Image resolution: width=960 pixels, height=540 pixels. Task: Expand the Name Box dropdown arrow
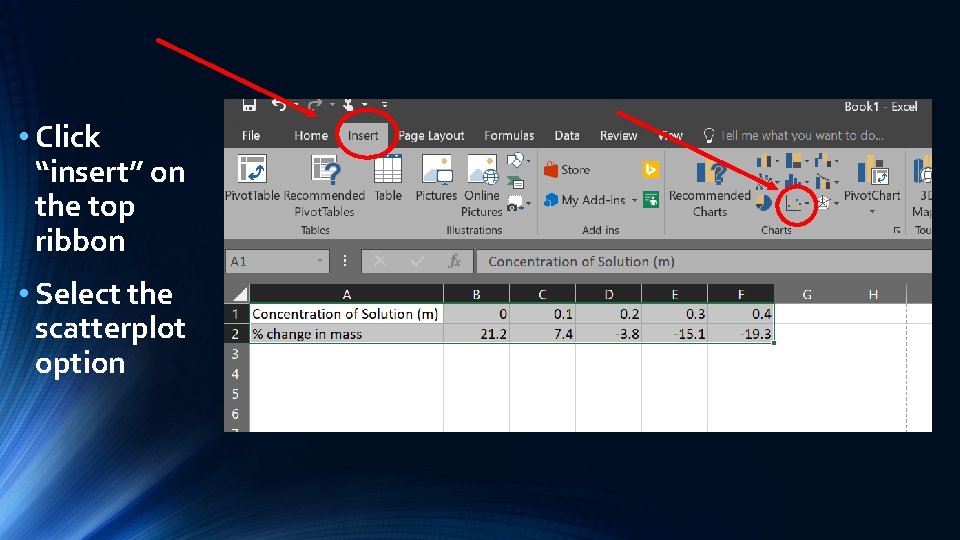click(320, 261)
